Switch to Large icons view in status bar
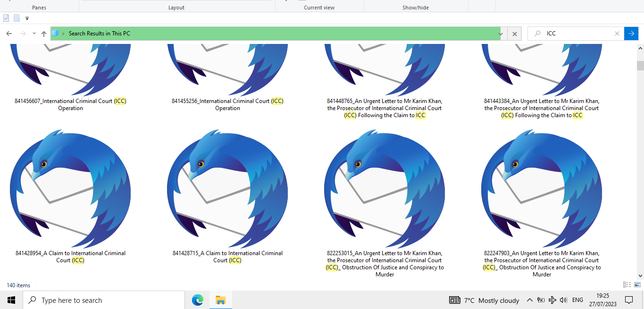644x309 pixels. [637, 285]
